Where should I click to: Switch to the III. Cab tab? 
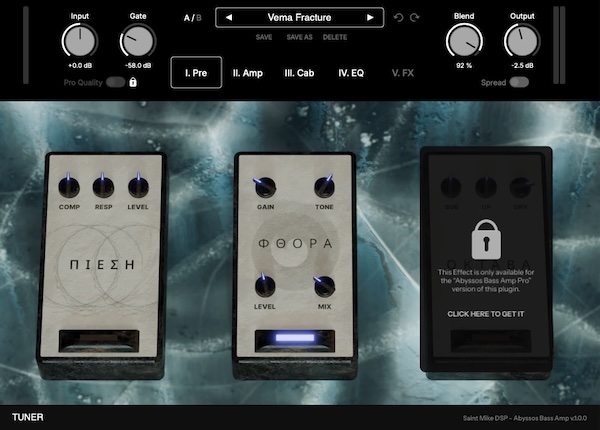coord(299,73)
